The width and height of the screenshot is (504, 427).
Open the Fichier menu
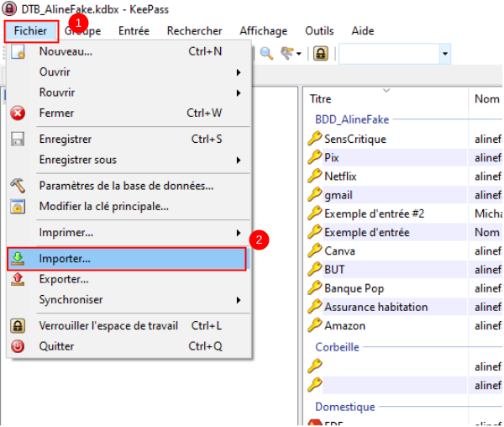click(x=31, y=31)
